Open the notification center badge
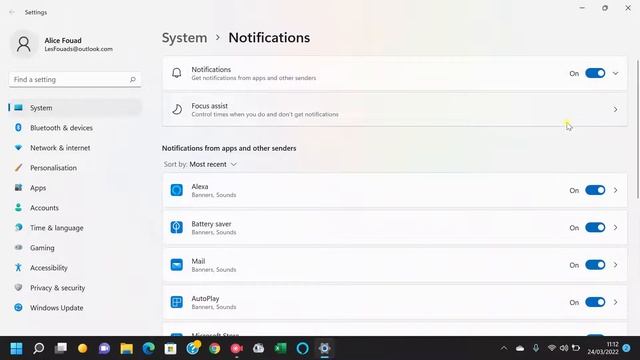The image size is (640, 360). [627, 348]
